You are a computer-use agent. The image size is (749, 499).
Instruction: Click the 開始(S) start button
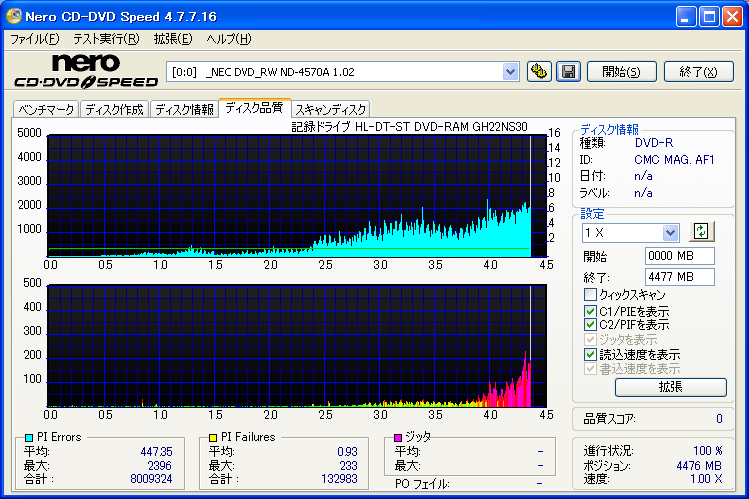621,72
